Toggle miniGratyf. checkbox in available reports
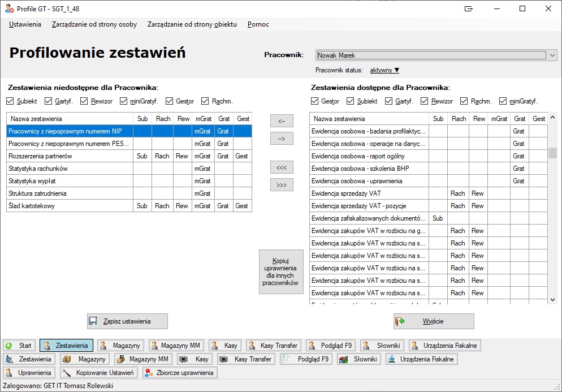The width and height of the screenshot is (562, 392). click(503, 101)
